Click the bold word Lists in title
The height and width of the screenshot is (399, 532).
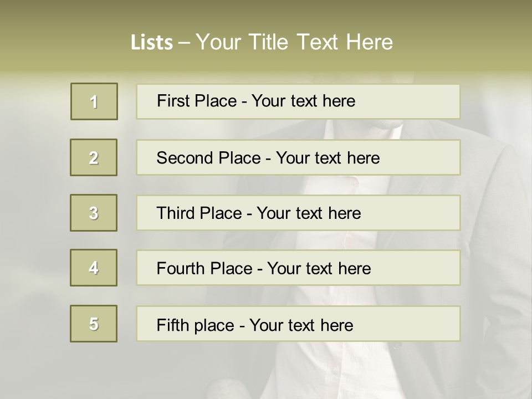click(151, 43)
